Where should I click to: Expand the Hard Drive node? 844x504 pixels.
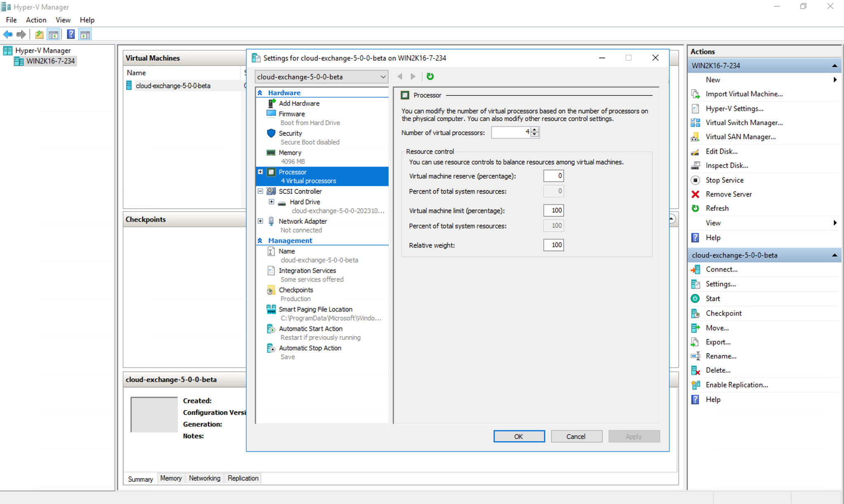[272, 202]
